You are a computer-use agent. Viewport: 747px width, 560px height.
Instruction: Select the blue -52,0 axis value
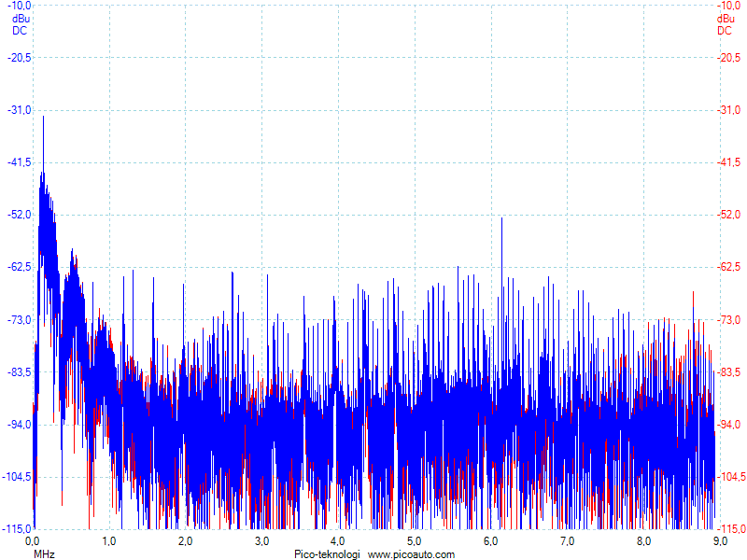pyautogui.click(x=20, y=215)
